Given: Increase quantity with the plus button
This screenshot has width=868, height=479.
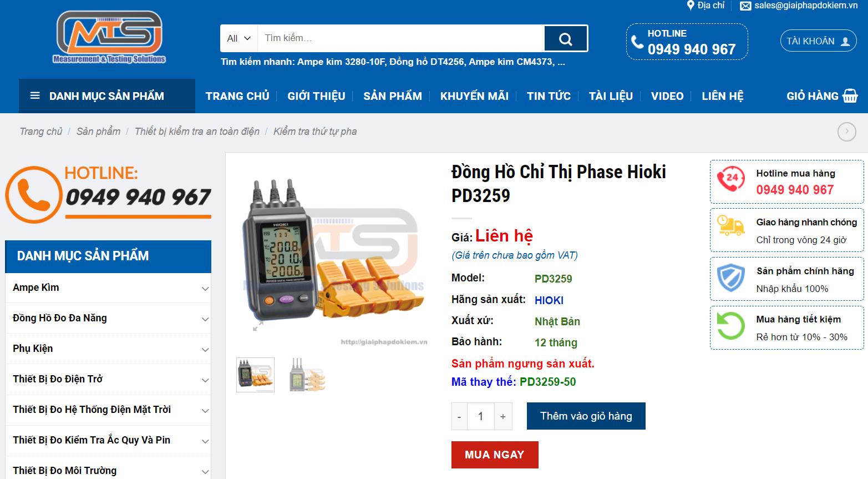Looking at the screenshot, I should (503, 416).
